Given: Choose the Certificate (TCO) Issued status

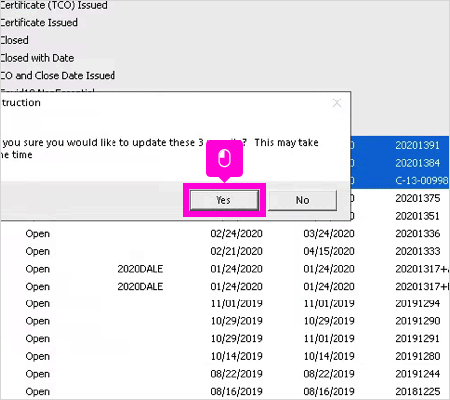Looking at the screenshot, I should point(54,5).
